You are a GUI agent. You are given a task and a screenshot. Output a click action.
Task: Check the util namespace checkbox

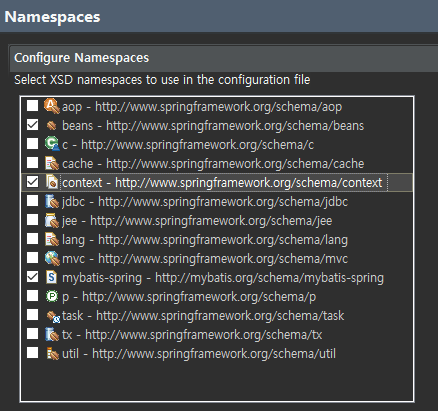[32, 353]
